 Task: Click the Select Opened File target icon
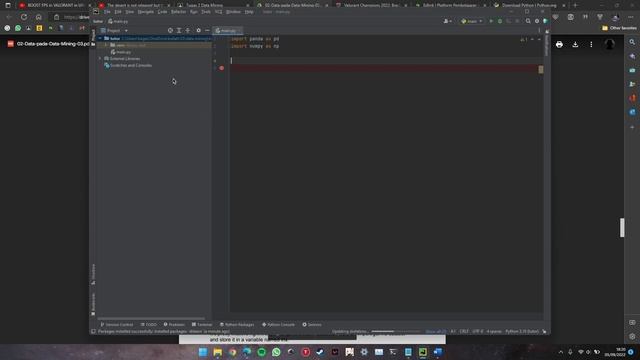170,31
